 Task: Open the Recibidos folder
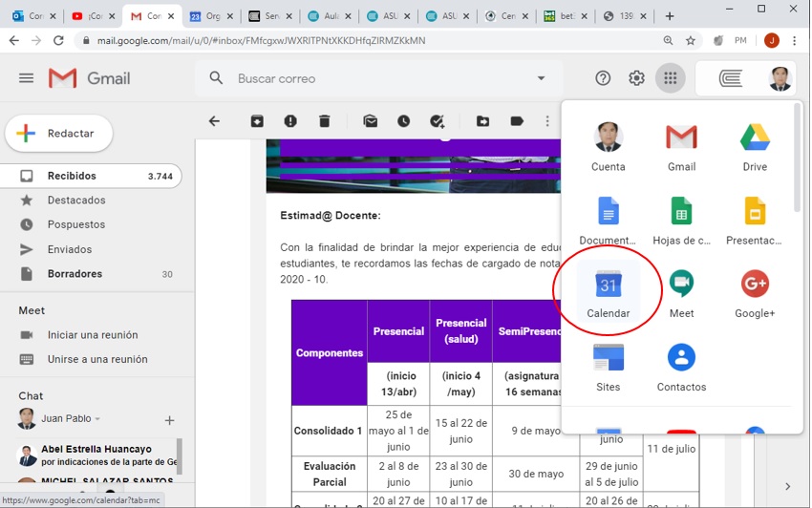tap(91, 176)
